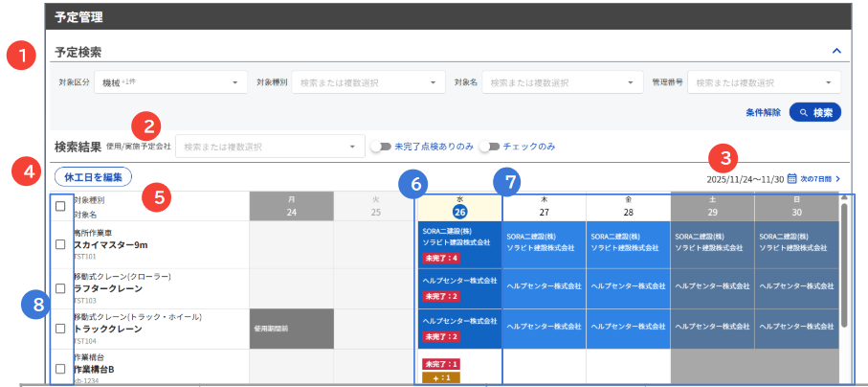Check the select-all checkbox in header
Image resolution: width=868 pixels, height=387 pixels.
[x=60, y=207]
